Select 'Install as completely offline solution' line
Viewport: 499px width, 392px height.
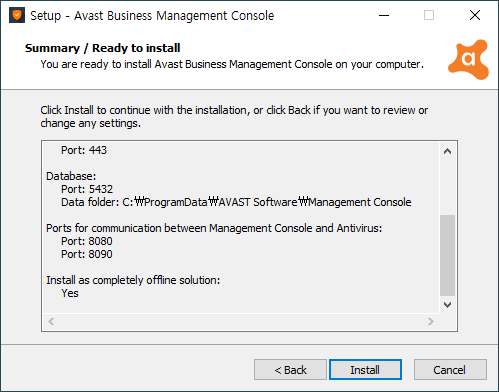coord(133,280)
